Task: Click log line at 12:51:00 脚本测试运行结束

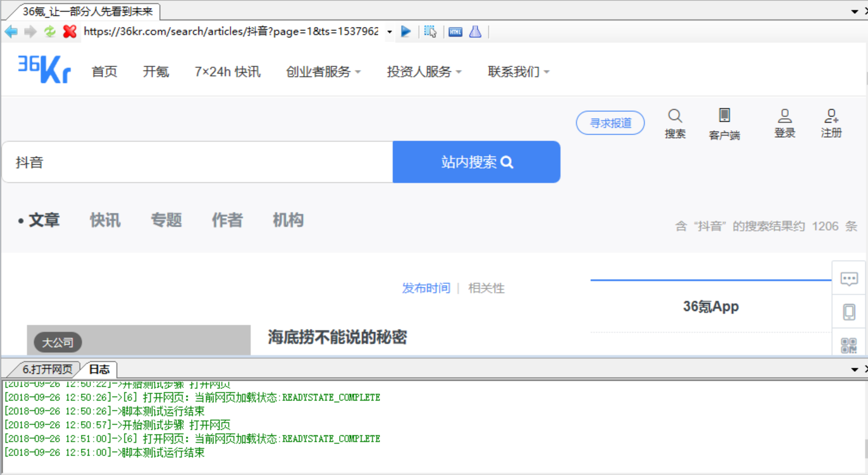Action: tap(104, 453)
